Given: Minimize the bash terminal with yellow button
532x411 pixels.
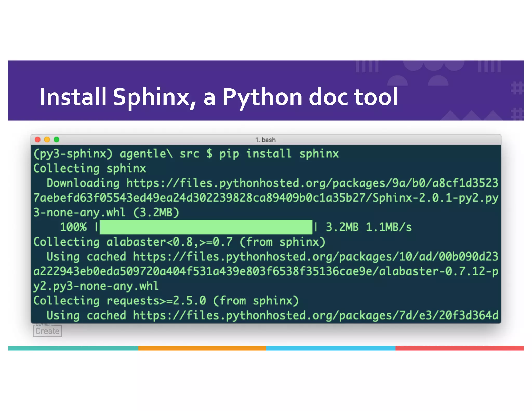Looking at the screenshot, I should (x=47, y=140).
